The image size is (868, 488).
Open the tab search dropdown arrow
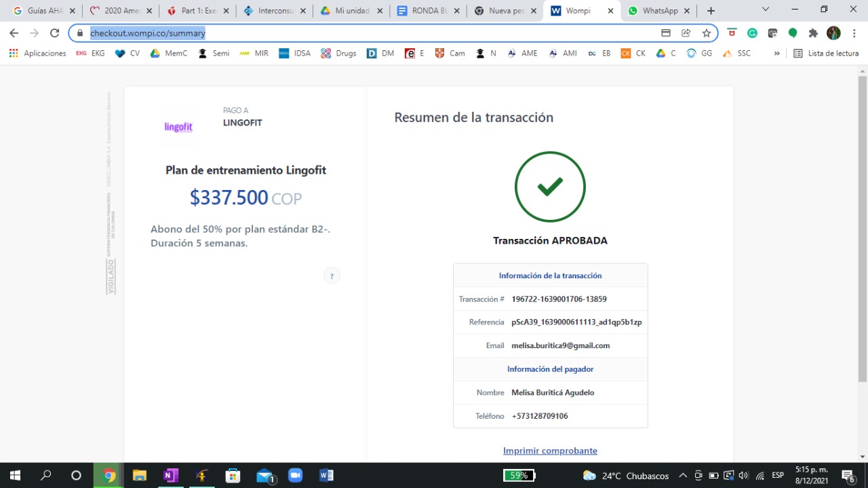766,10
